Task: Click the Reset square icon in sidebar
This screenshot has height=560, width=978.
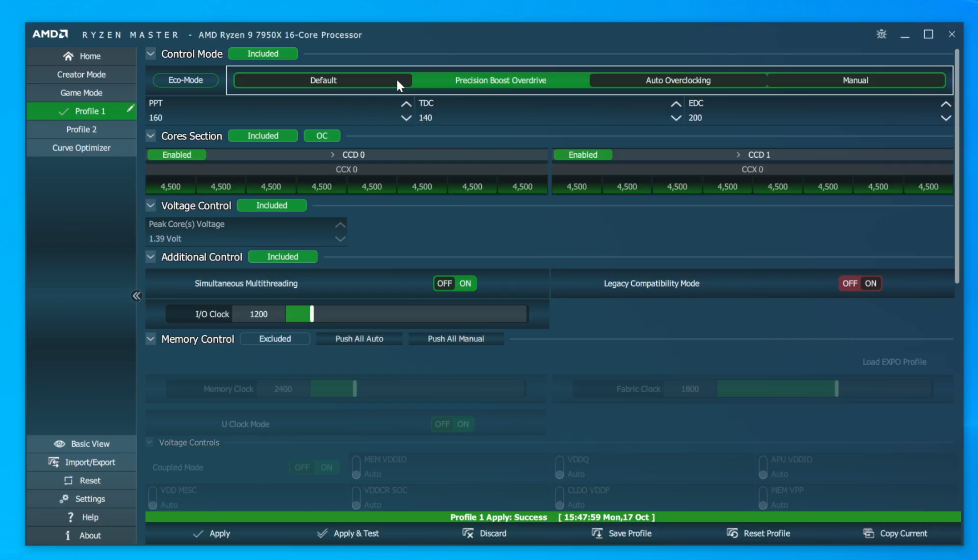Action: [x=68, y=481]
